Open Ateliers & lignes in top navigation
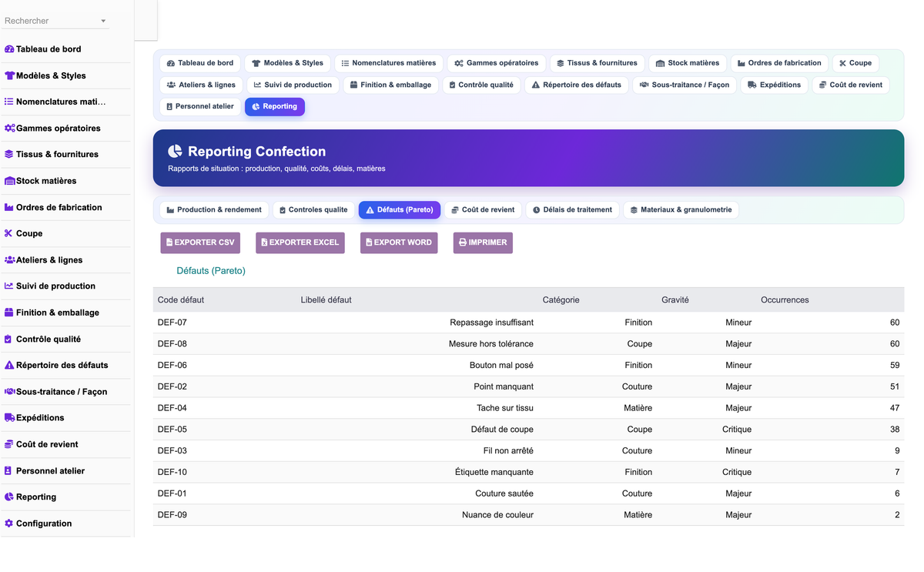Image resolution: width=924 pixels, height=572 pixels. [x=201, y=85]
